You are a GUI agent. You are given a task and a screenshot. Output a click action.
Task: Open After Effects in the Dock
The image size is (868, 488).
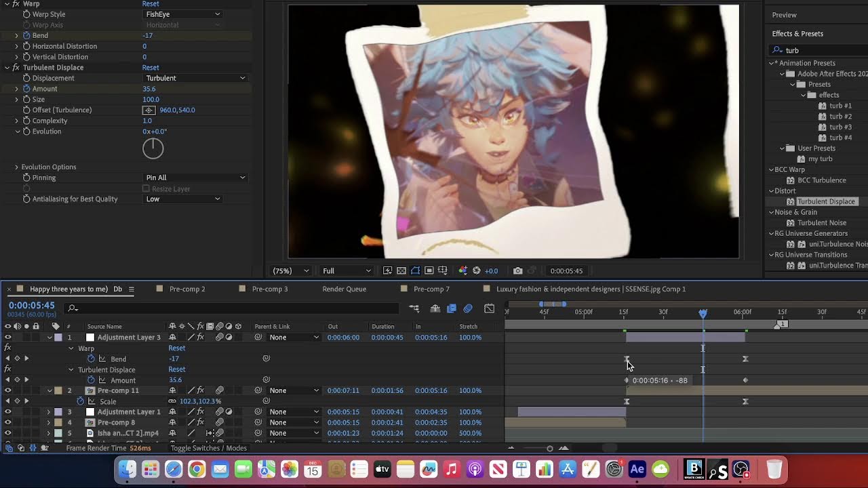[637, 469]
